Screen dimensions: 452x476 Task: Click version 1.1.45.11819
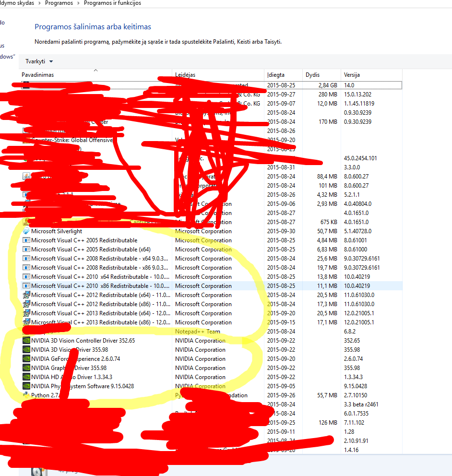click(359, 104)
